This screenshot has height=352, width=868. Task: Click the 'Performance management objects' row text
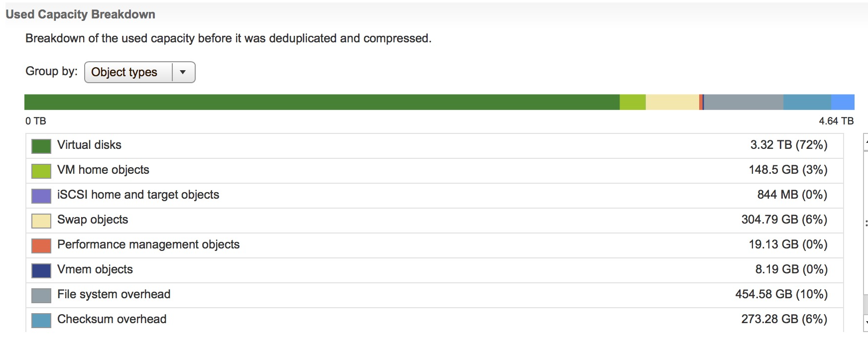click(x=148, y=244)
